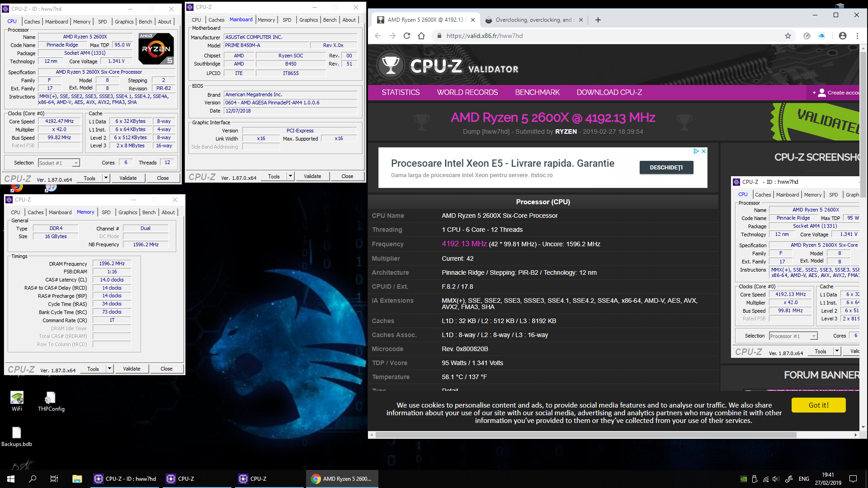This screenshot has height=488, width=868.
Task: Open the Chrome profile avatar icon
Action: tap(843, 36)
